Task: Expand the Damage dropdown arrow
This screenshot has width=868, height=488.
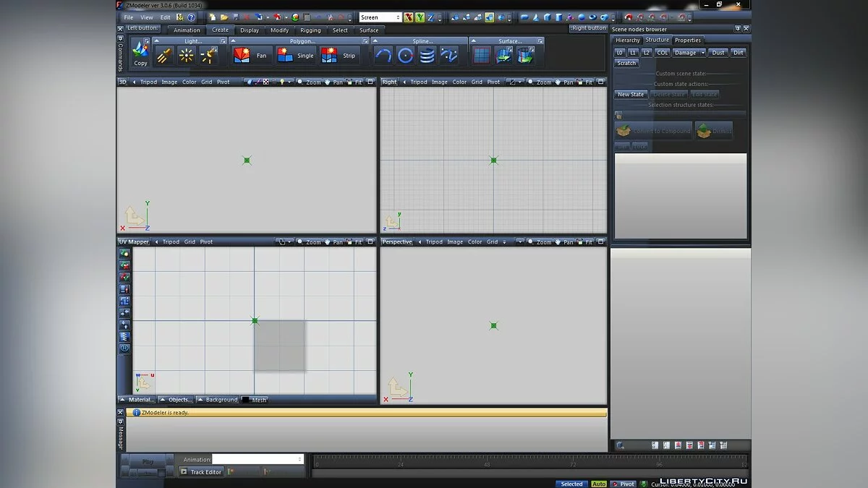Action: tap(702, 53)
